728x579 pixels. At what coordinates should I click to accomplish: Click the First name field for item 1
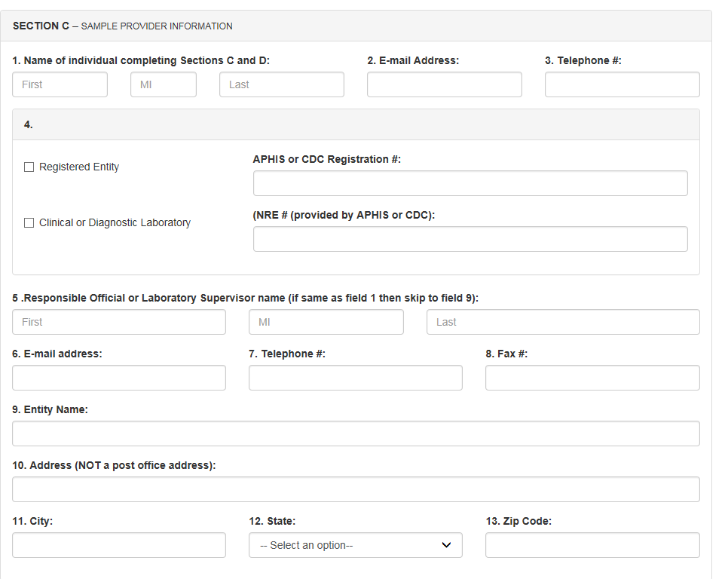tap(60, 84)
